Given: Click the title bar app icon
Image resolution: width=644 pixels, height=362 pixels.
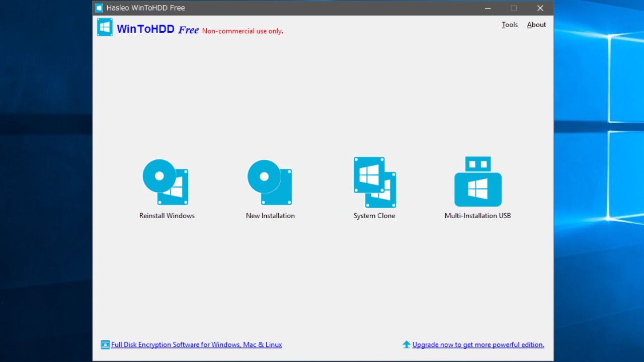Looking at the screenshot, I should point(99,8).
